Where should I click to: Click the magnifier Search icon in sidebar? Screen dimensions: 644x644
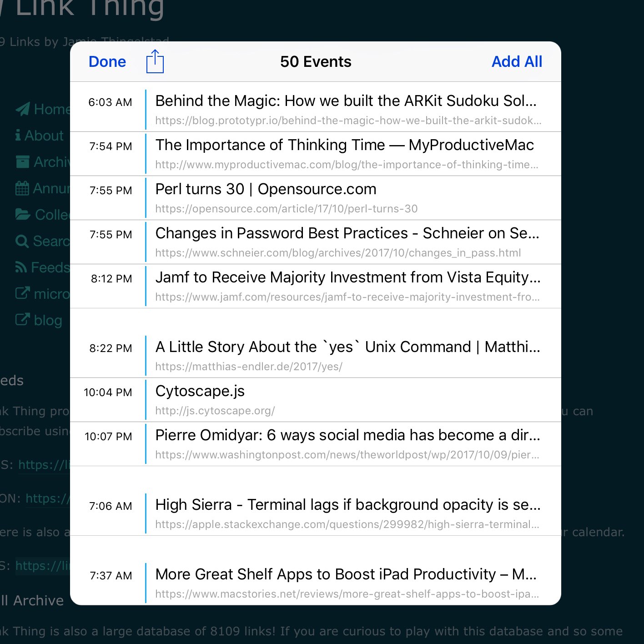click(22, 241)
